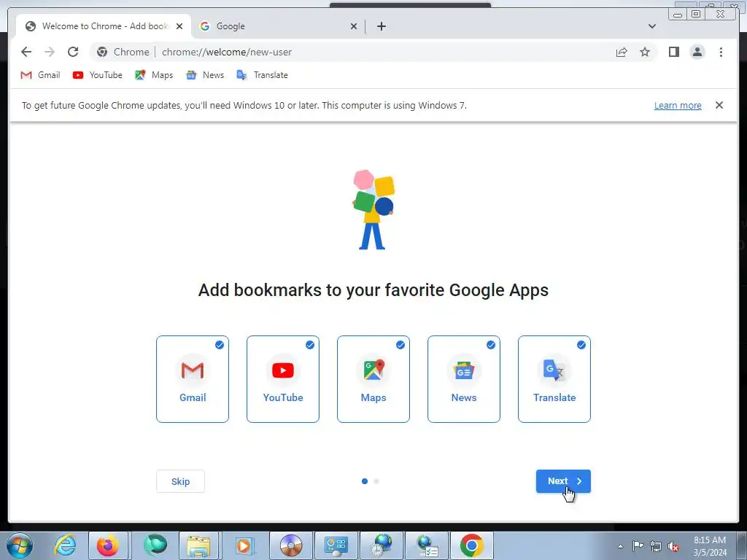Deselect the Translate app card

tap(554, 379)
